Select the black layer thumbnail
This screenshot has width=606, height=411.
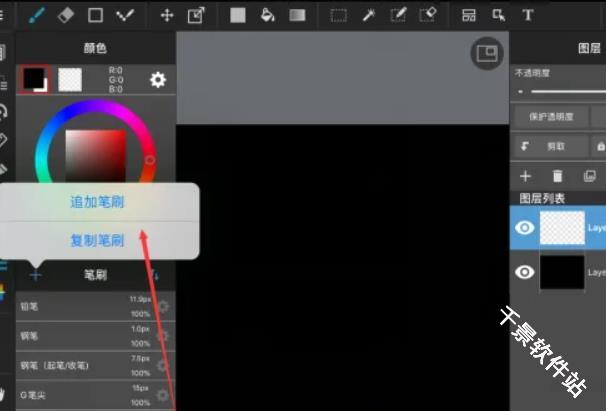coord(562,272)
